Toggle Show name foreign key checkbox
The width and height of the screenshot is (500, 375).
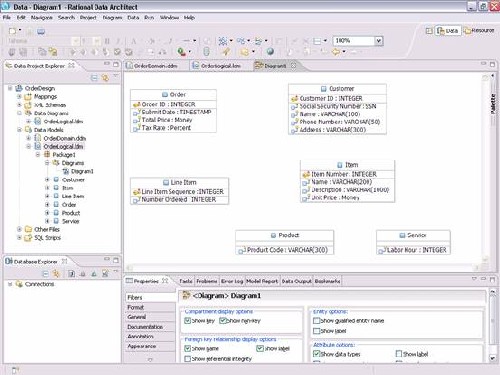pyautogui.click(x=187, y=349)
